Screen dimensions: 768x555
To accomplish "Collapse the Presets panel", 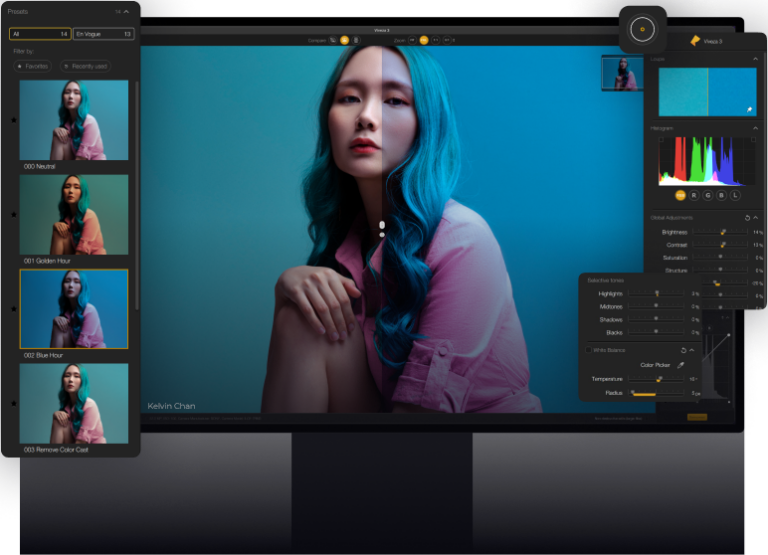I will [126, 12].
